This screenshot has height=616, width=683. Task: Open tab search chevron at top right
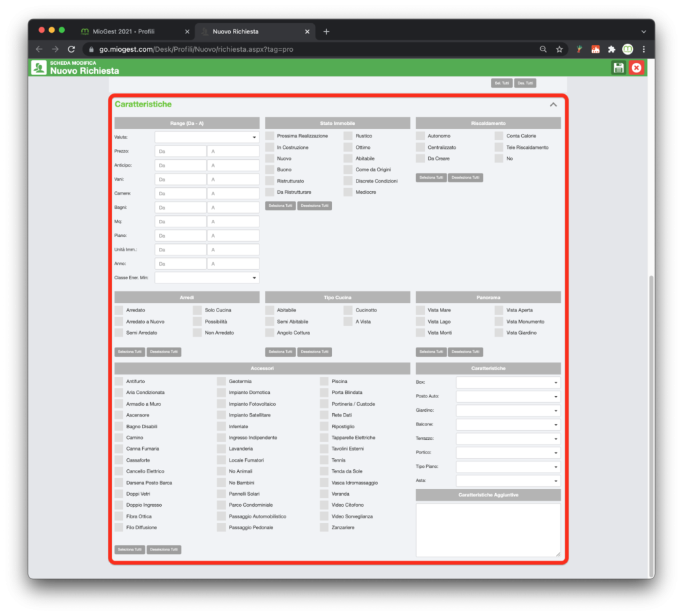coord(643,31)
